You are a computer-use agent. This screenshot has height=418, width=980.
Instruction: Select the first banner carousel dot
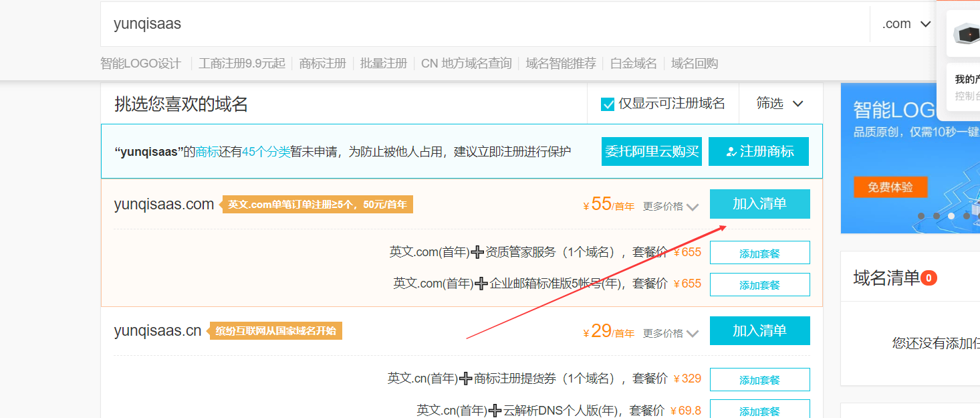[921, 216]
